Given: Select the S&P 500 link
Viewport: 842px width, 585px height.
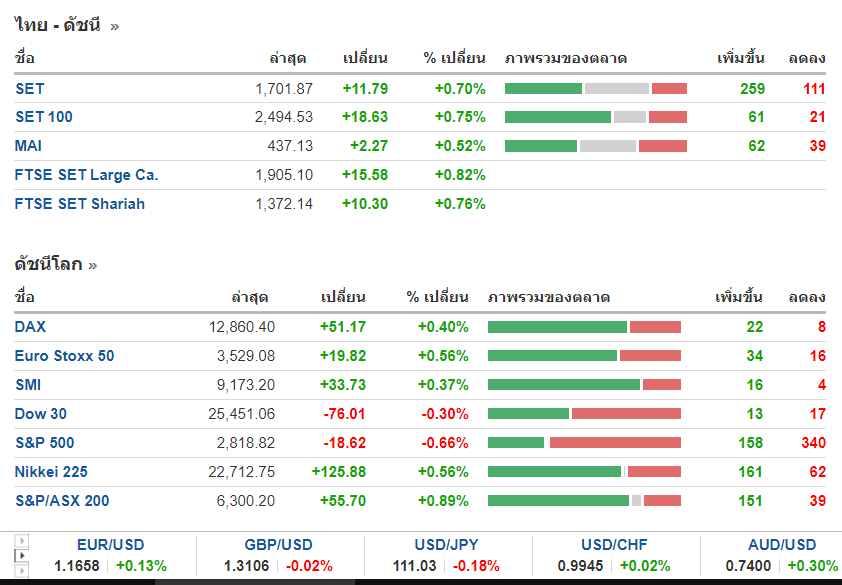Looking at the screenshot, I should click(x=44, y=443).
